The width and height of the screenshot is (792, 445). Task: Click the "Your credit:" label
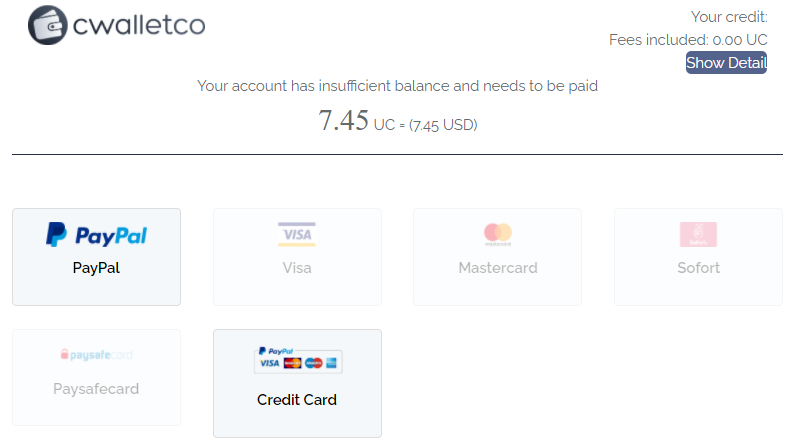click(729, 17)
